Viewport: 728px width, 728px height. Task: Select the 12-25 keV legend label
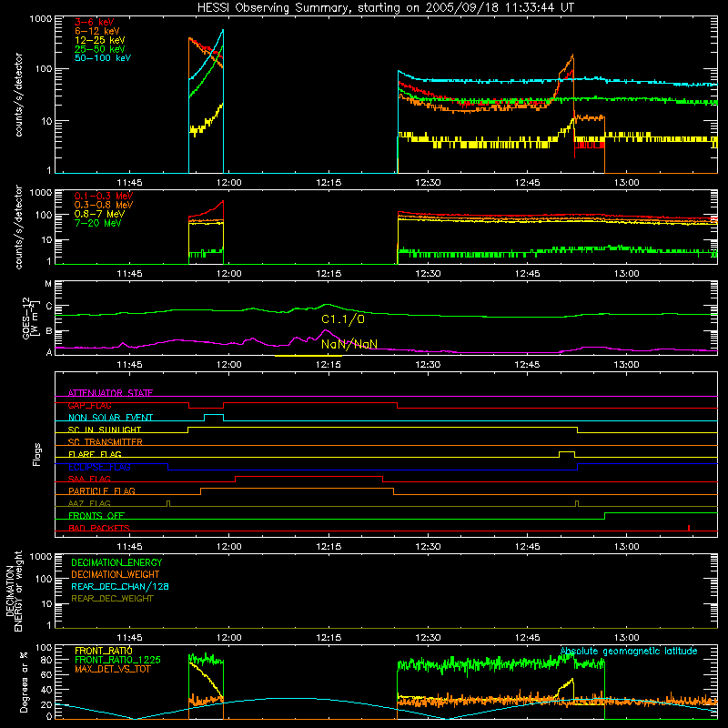pos(99,40)
